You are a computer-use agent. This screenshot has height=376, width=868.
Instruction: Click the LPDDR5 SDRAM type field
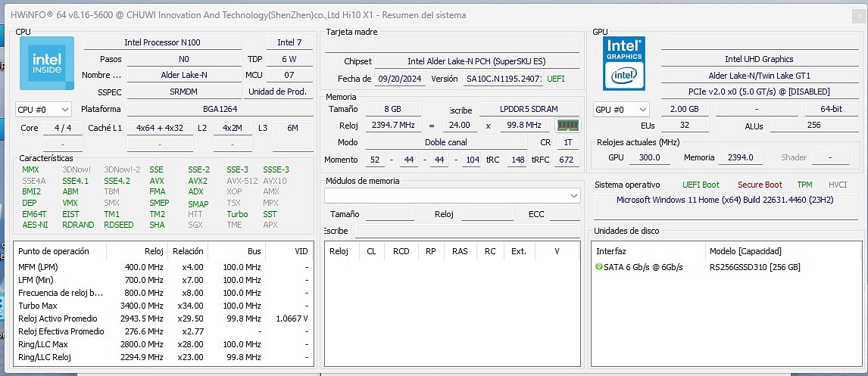[529, 109]
